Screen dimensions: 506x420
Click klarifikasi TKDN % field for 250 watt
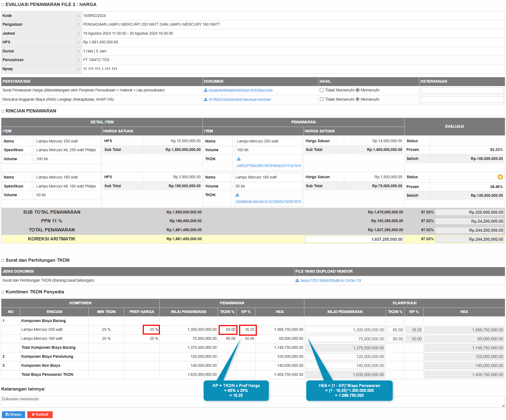point(395,330)
